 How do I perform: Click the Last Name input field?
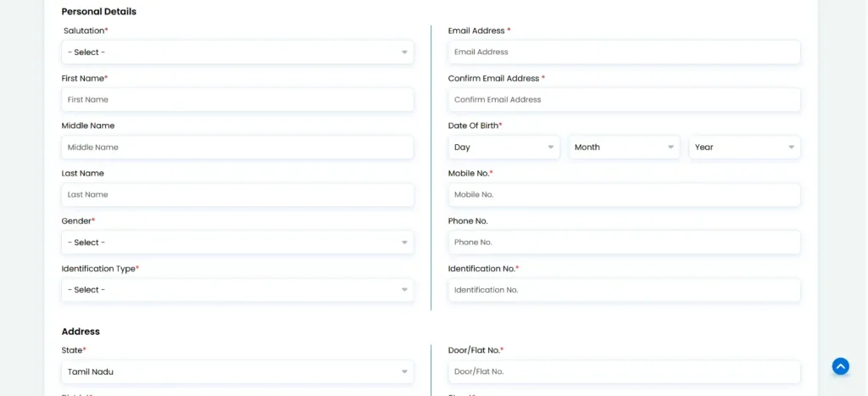point(237,195)
